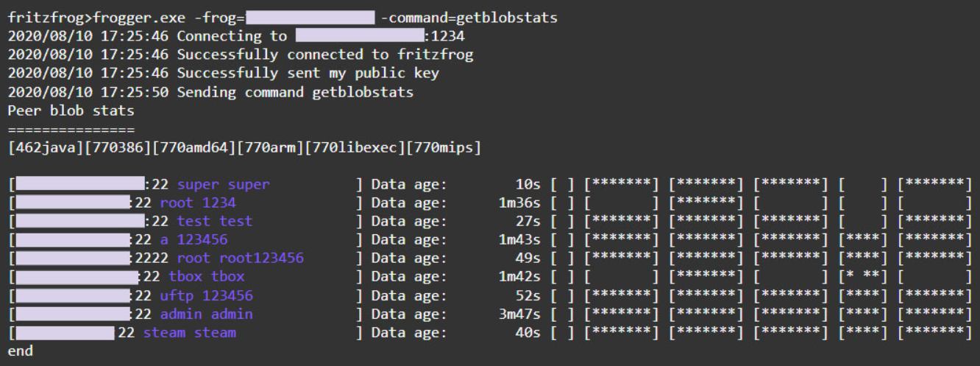Click the "super super" credentials entry
This screenshot has width=980, height=366.
pyautogui.click(x=223, y=184)
